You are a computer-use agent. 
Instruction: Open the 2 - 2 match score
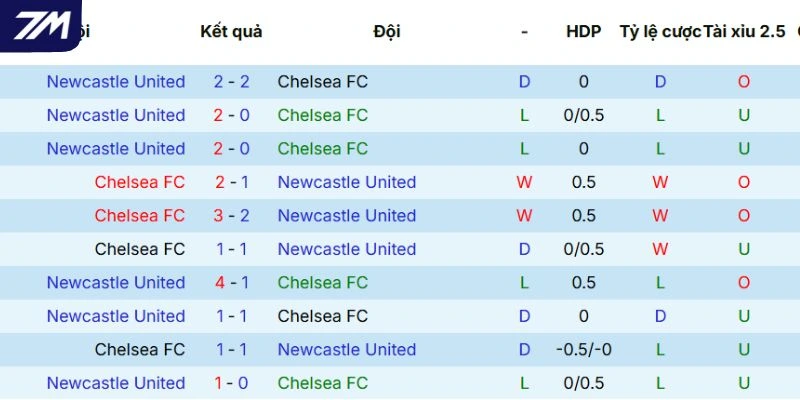[232, 82]
